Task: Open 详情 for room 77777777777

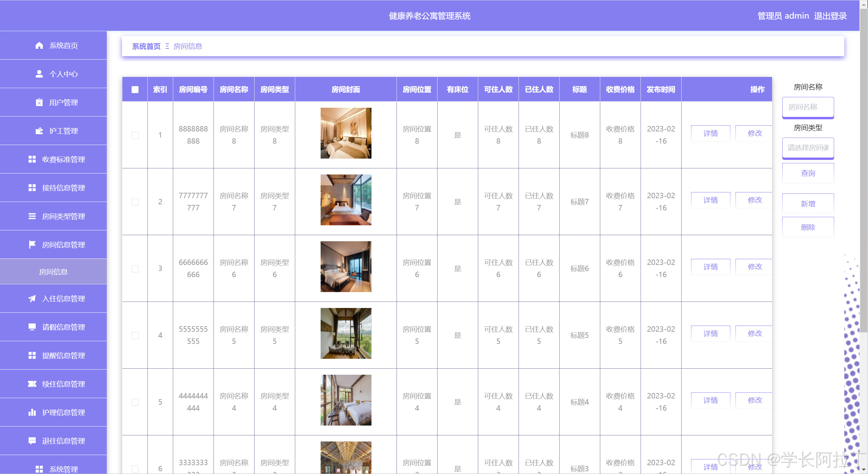Action: (710, 200)
